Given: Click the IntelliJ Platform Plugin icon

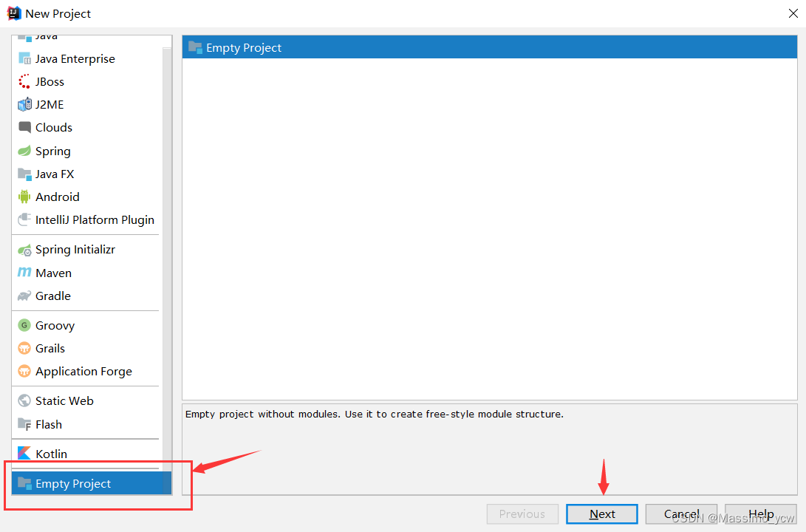Looking at the screenshot, I should [x=24, y=219].
